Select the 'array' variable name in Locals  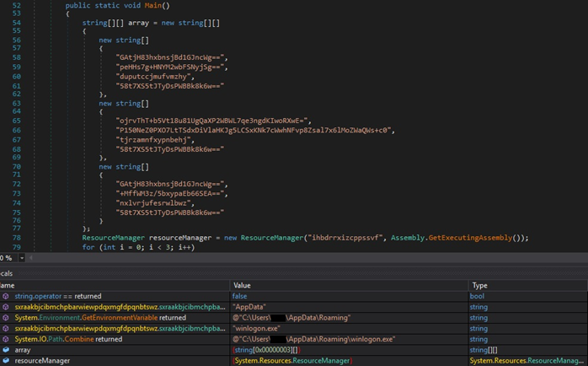pyautogui.click(x=23, y=350)
